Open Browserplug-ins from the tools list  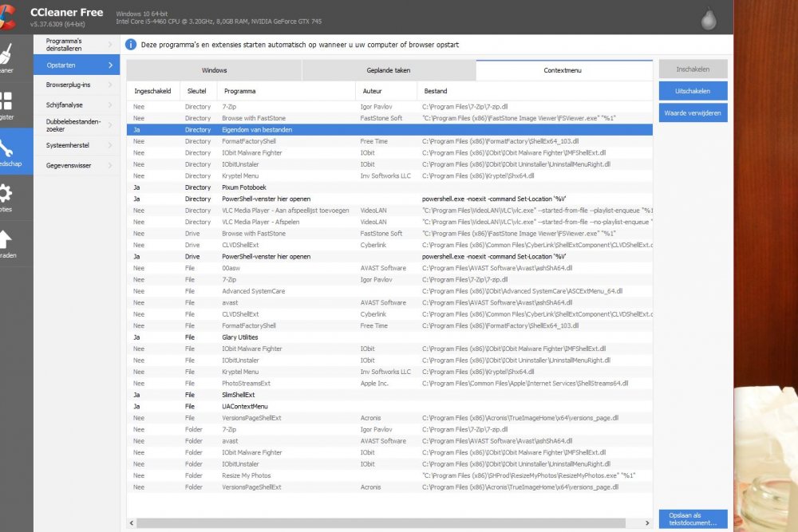[x=69, y=85]
